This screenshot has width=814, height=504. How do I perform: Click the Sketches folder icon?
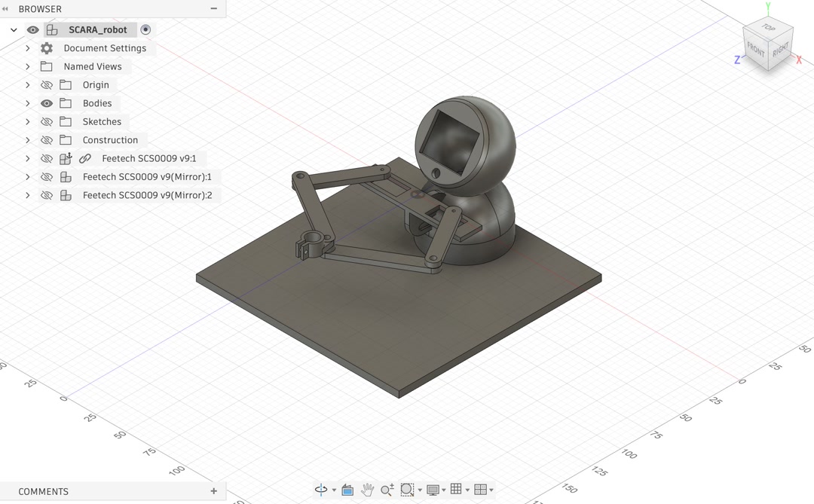[x=66, y=121]
